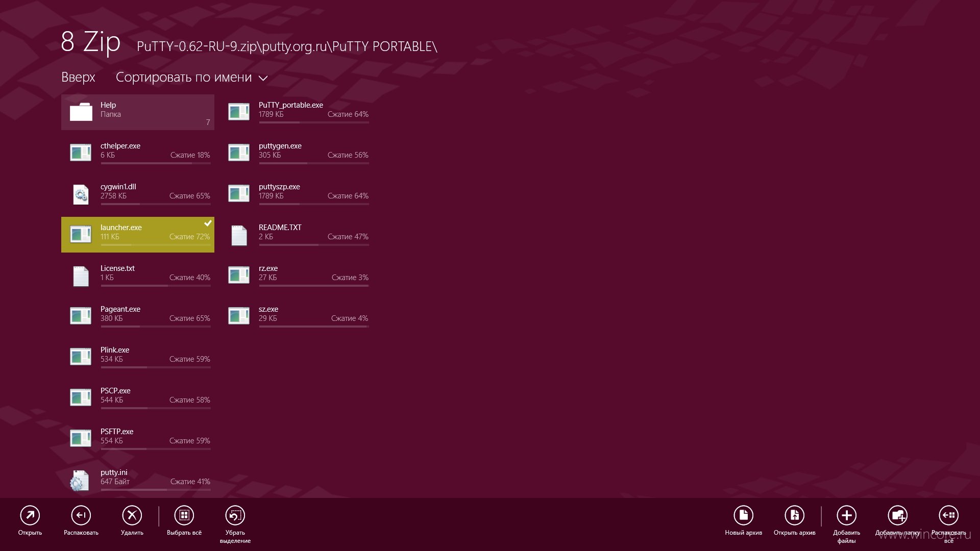Image resolution: width=980 pixels, height=551 pixels.
Task: Click the Сжатие 18% label of cthelper.exe
Action: point(190,155)
